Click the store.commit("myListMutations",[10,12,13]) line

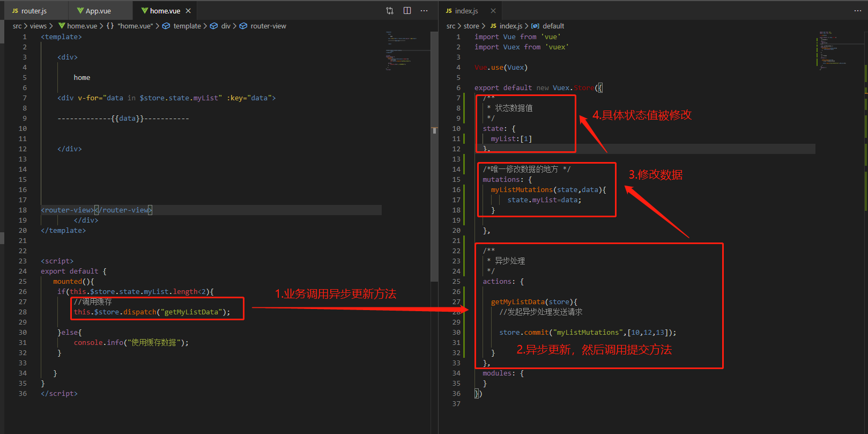pos(588,333)
